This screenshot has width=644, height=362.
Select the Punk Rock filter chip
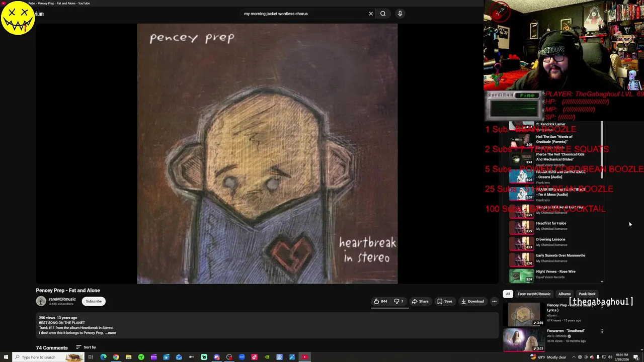coord(587,294)
